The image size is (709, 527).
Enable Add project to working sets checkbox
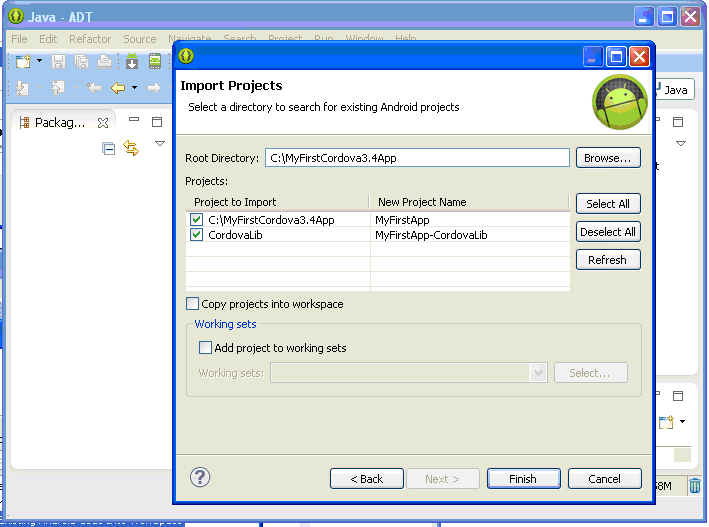pyautogui.click(x=205, y=347)
